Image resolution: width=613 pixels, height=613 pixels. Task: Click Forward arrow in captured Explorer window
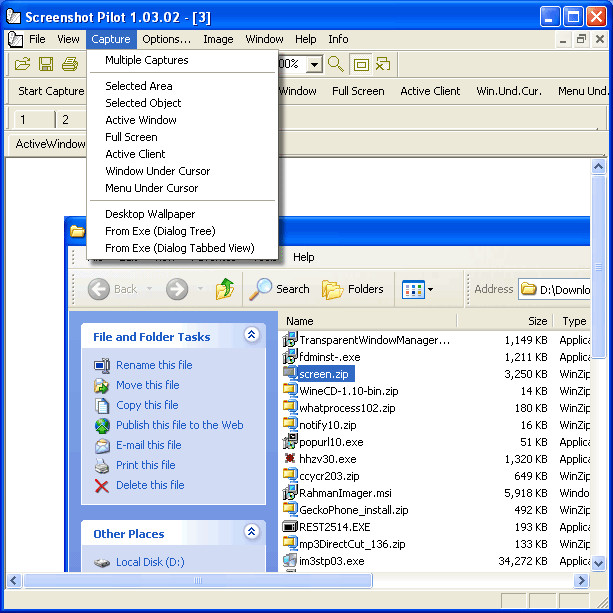(x=177, y=289)
